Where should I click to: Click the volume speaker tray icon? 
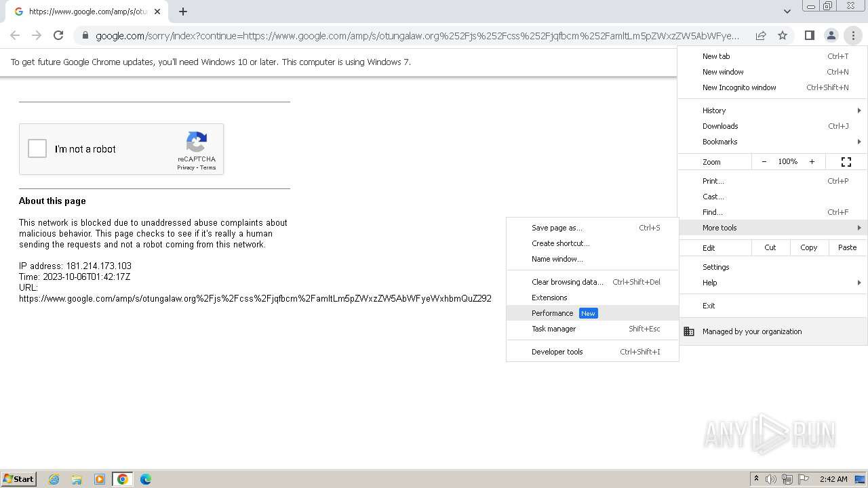point(771,479)
